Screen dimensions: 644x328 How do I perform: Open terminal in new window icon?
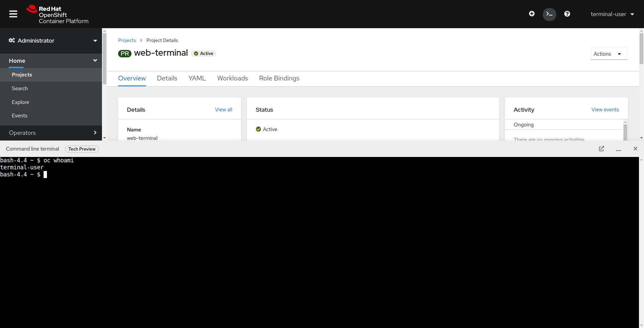(601, 149)
